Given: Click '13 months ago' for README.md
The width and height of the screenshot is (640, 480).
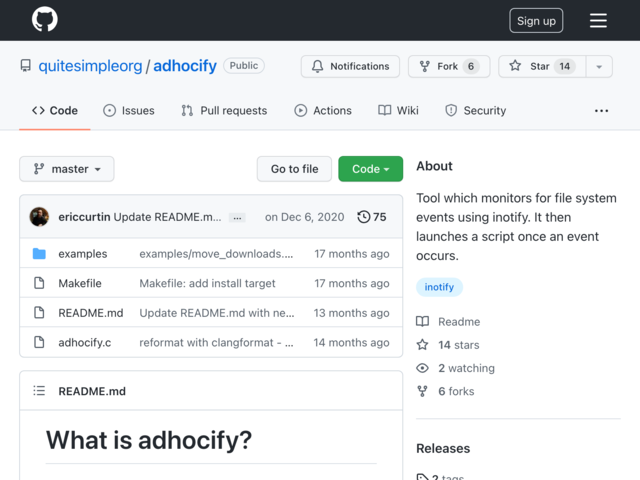Looking at the screenshot, I should point(351,313).
